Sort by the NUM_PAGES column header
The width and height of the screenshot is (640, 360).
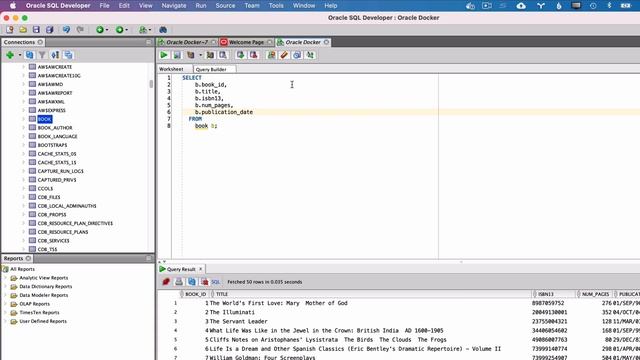click(x=596, y=294)
